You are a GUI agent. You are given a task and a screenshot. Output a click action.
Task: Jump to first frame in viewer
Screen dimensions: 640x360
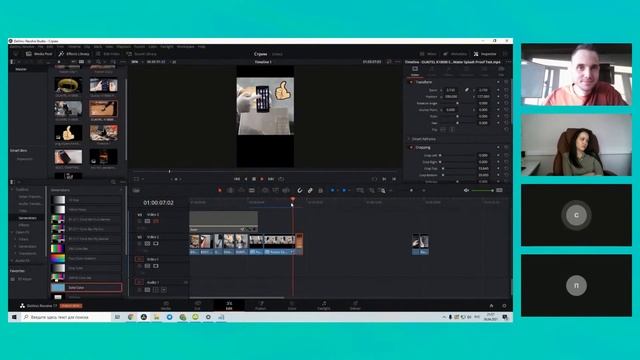[237, 179]
